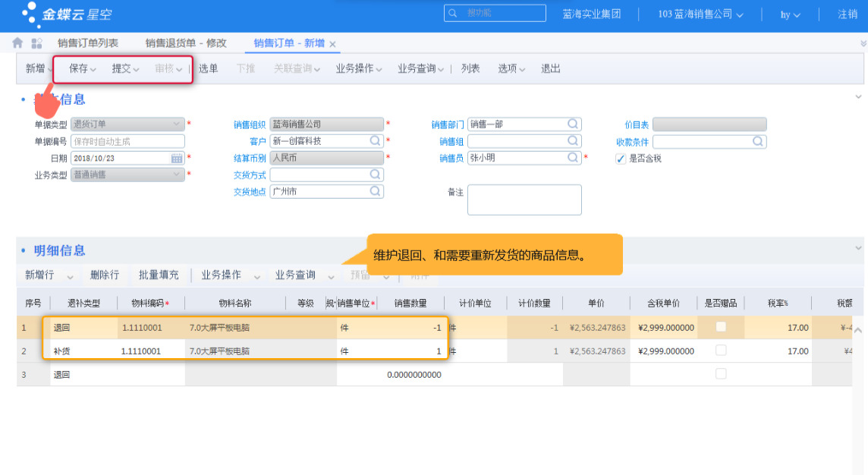Open the date calendar picker icon
This screenshot has width=868, height=475.
point(177,159)
